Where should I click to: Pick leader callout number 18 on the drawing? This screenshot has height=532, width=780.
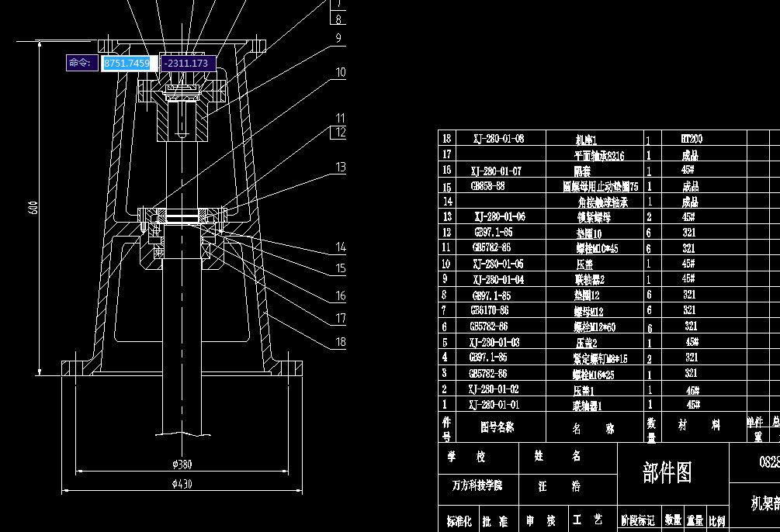[x=340, y=341]
